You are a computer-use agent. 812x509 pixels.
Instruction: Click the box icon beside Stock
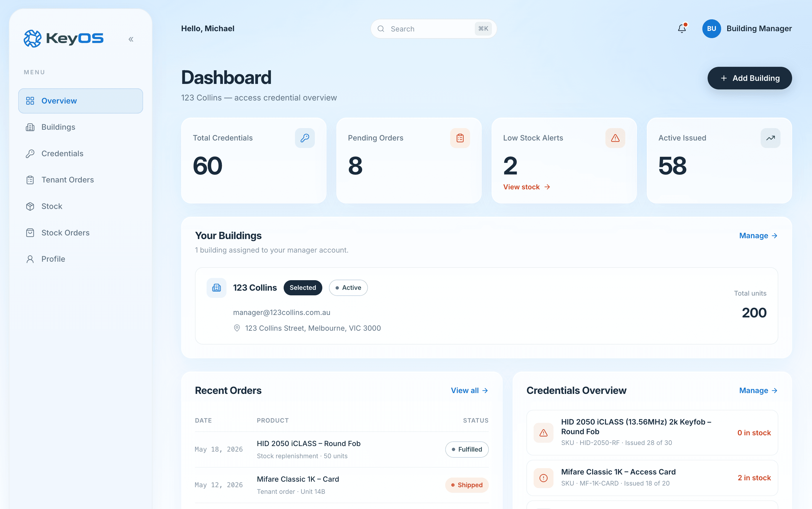(30, 206)
